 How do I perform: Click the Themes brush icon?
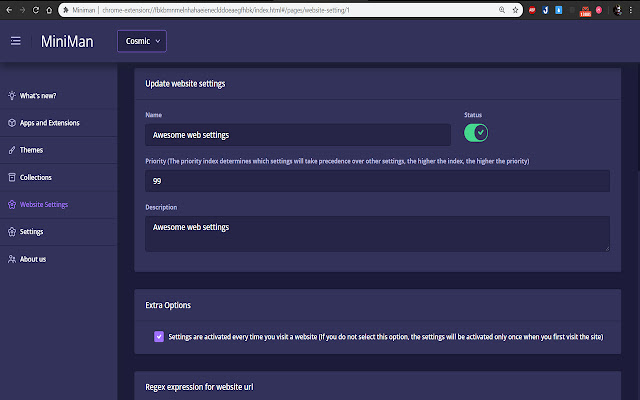pos(11,150)
